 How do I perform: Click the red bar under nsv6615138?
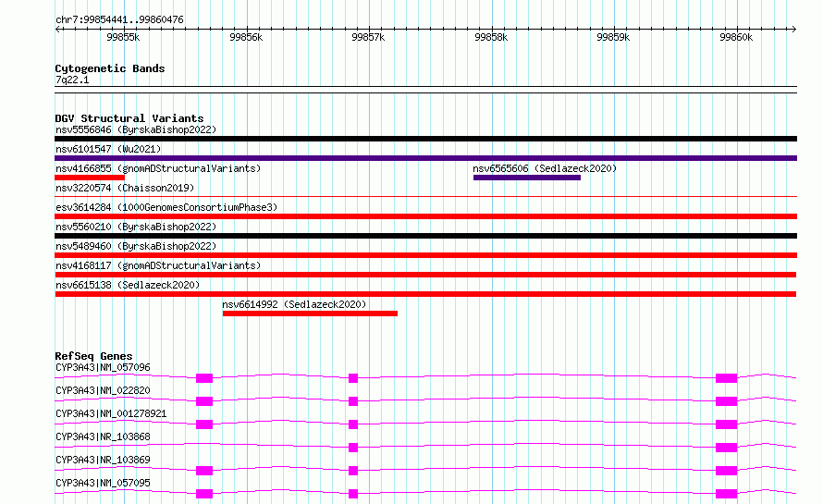(425, 294)
